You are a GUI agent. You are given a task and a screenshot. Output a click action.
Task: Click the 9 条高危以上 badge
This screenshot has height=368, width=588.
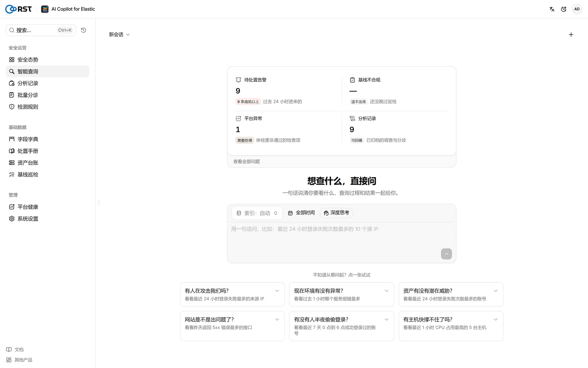[248, 102]
